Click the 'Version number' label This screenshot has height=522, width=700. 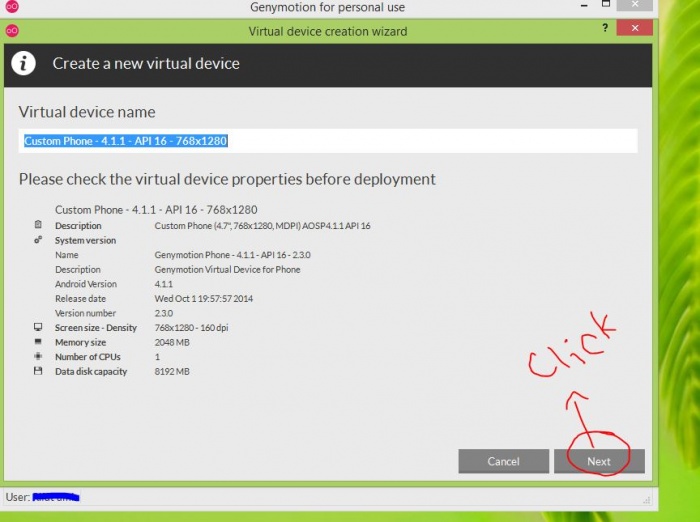point(85,313)
